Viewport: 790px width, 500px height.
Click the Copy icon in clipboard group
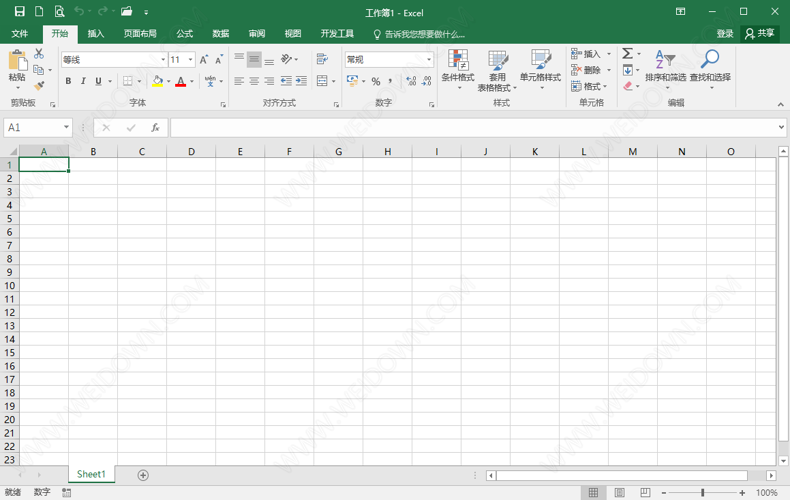tap(38, 70)
